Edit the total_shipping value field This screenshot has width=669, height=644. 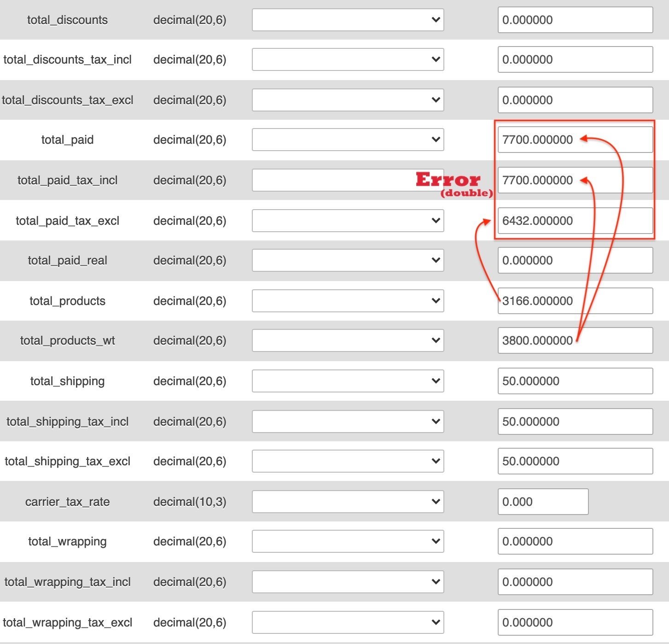(575, 381)
